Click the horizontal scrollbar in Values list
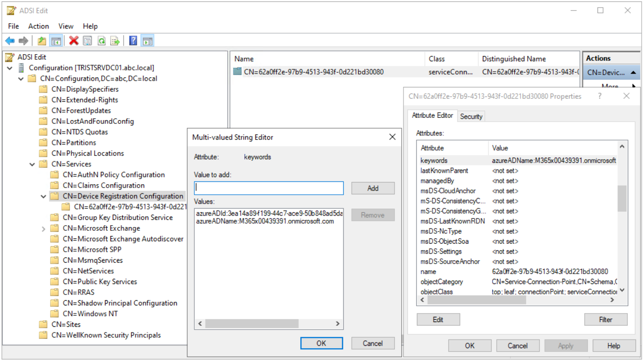644x361 pixels. (x=268, y=323)
